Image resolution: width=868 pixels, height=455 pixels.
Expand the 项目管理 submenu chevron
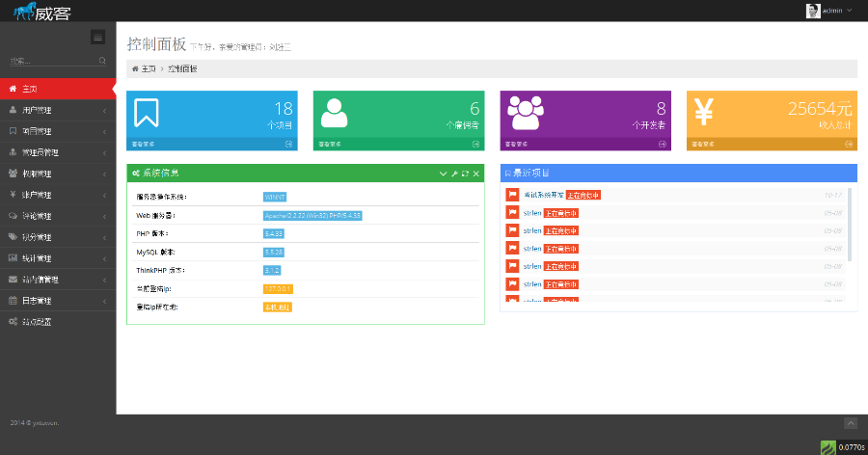(104, 132)
